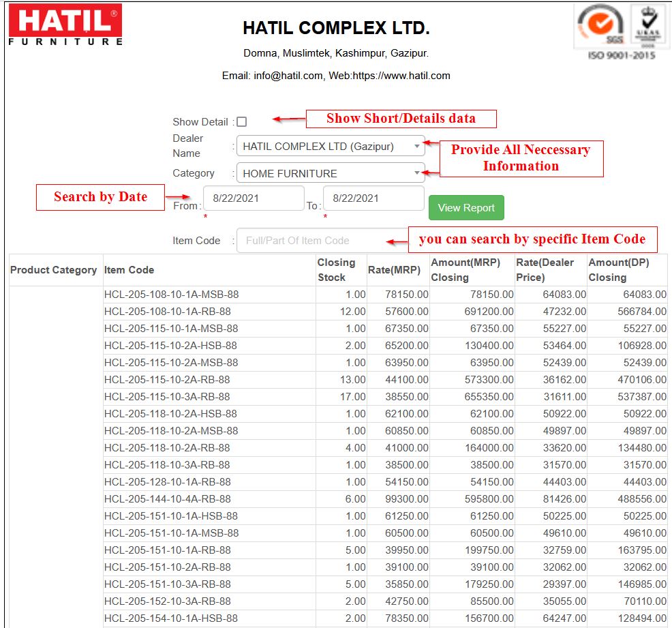Click the Email info@hatil.com contact line
The image size is (672, 628).
pos(336,76)
